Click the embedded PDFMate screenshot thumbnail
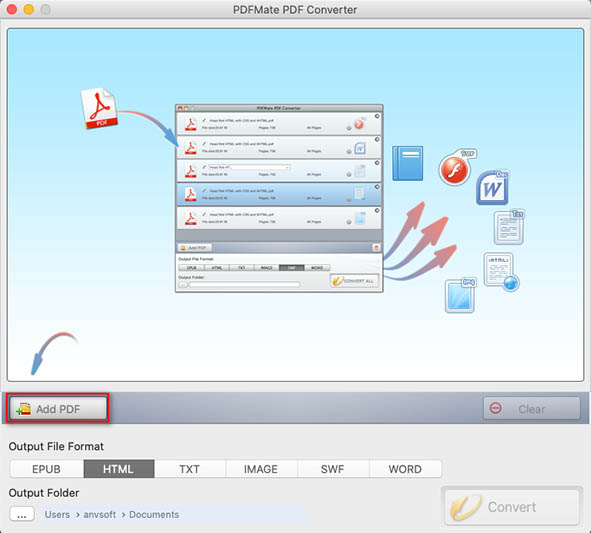The image size is (591, 533). tap(279, 198)
